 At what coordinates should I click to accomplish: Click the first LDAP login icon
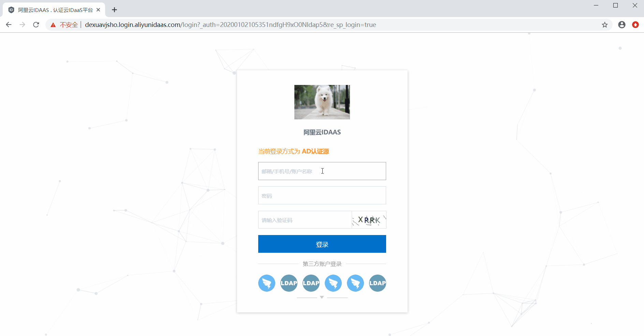point(289,283)
